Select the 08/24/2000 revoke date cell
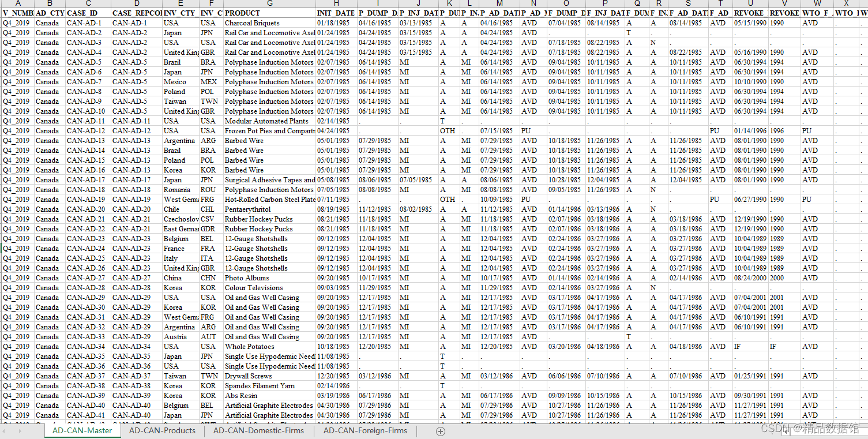868x439 pixels. [x=750, y=278]
